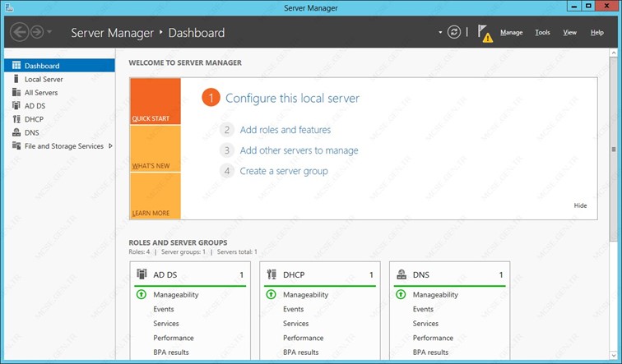
Task: Click Add roles and features link
Action: coord(285,130)
